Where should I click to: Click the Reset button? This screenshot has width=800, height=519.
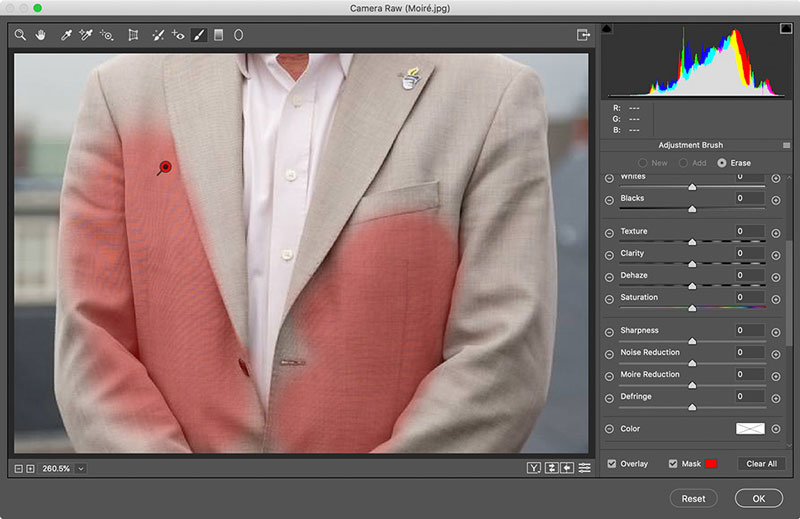(x=693, y=498)
